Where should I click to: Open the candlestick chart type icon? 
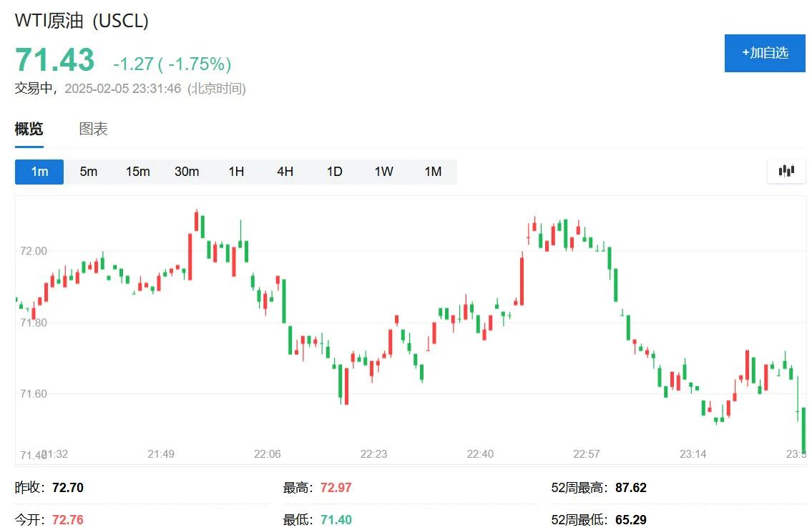pyautogui.click(x=786, y=172)
